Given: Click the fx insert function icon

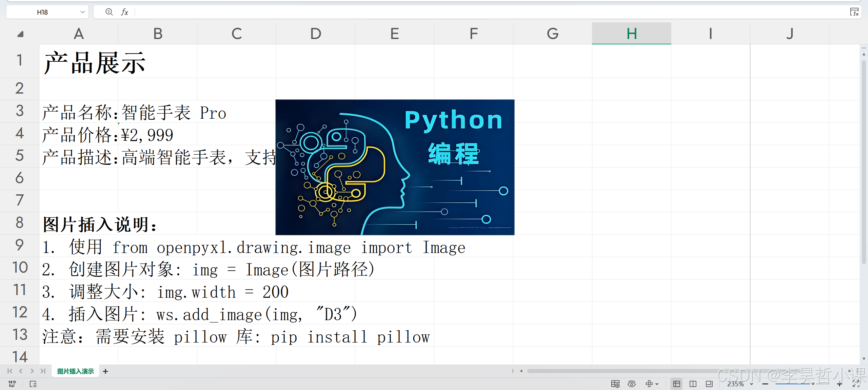Looking at the screenshot, I should click(124, 12).
